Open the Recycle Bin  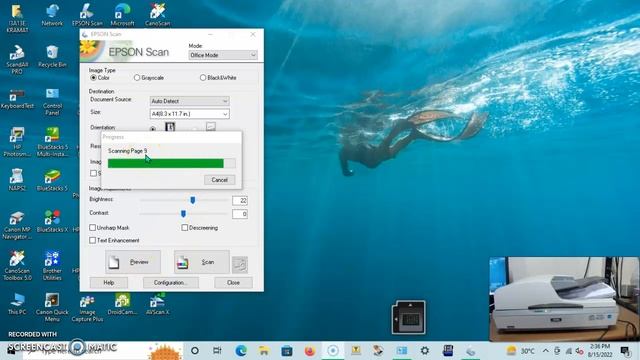(x=52, y=56)
